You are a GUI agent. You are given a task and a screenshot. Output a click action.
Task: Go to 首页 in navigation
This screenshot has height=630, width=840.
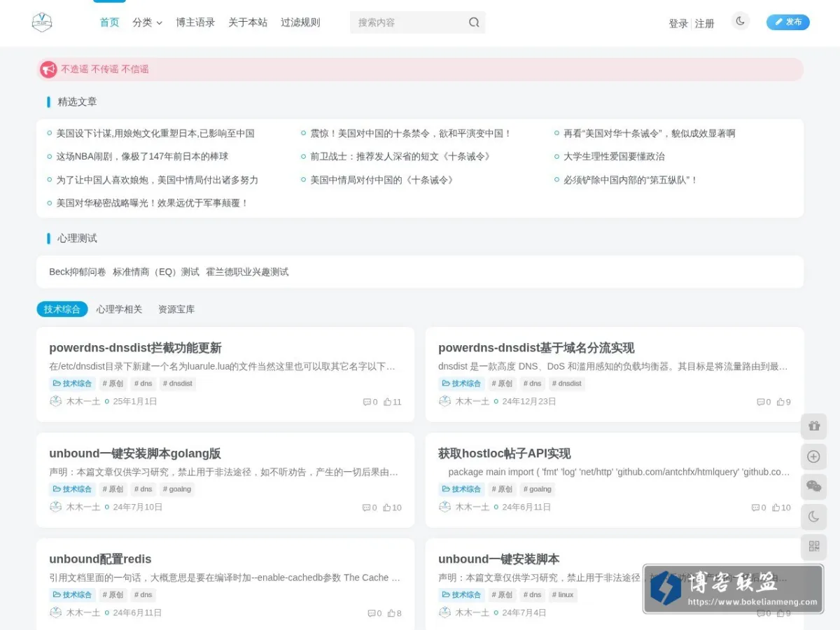pos(109,22)
